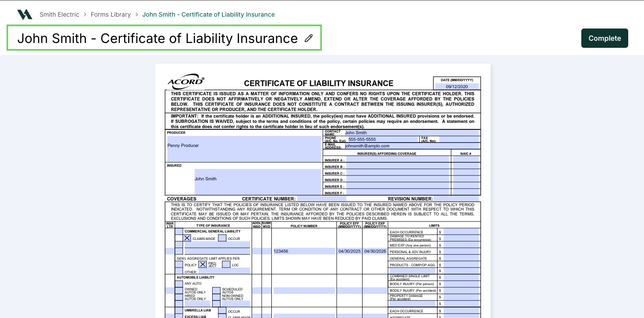644x318 pixels.
Task: Click the empty Fax number field
Action: (460, 139)
